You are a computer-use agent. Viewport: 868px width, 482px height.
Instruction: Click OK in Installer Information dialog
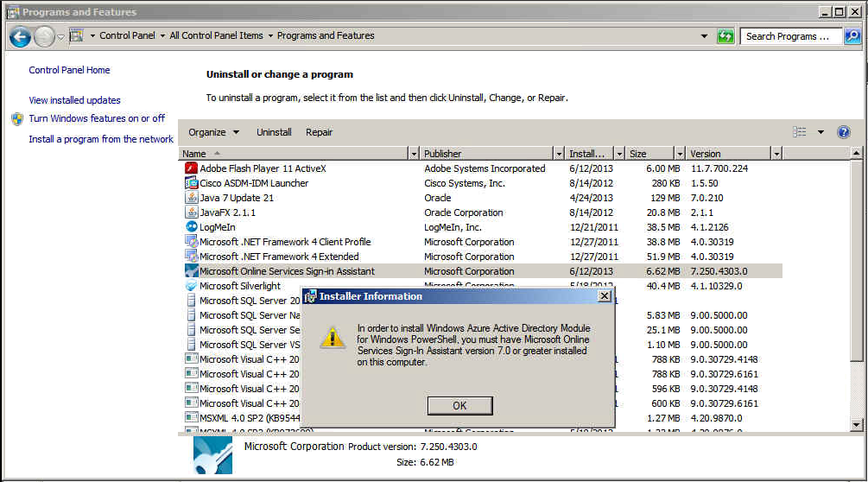point(459,406)
